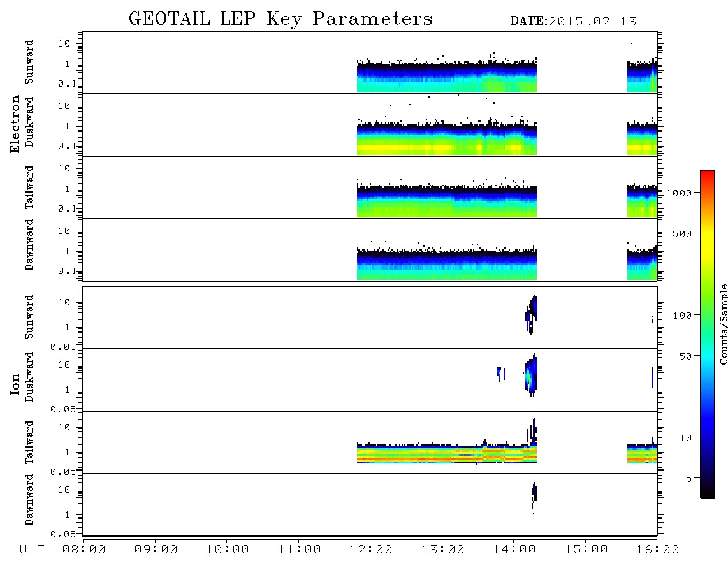Click the Ion Dawnward panel label
The height and width of the screenshot is (561, 728).
[x=29, y=500]
